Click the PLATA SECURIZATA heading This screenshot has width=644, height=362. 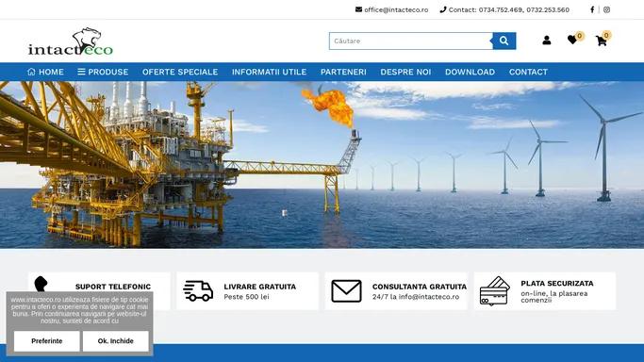[557, 283]
